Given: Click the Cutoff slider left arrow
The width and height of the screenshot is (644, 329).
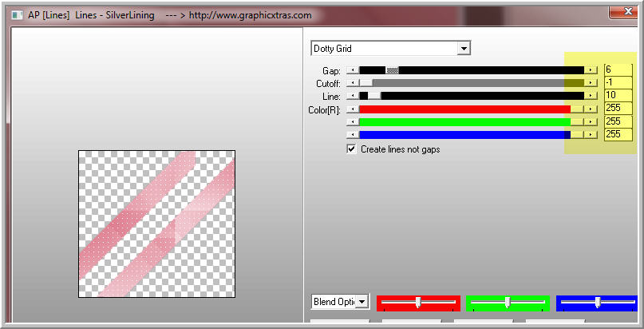Looking at the screenshot, I should pyautogui.click(x=353, y=83).
